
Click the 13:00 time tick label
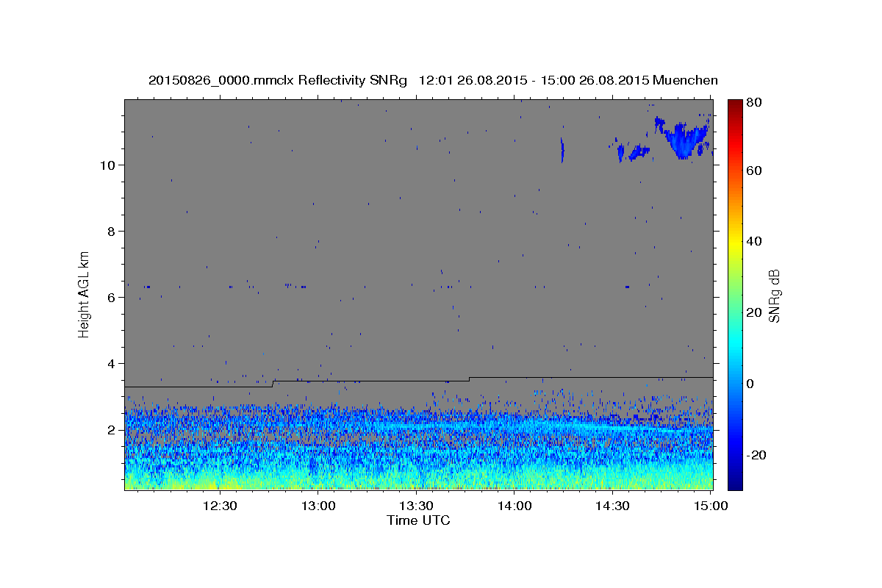(318, 506)
